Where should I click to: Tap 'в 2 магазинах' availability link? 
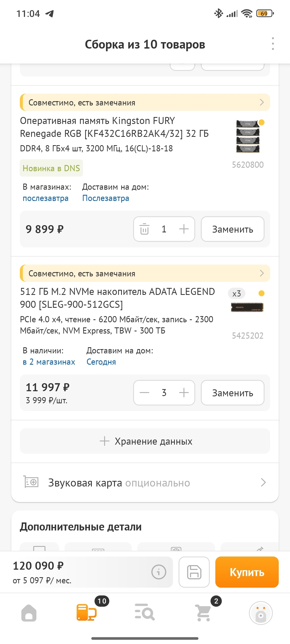click(x=49, y=362)
